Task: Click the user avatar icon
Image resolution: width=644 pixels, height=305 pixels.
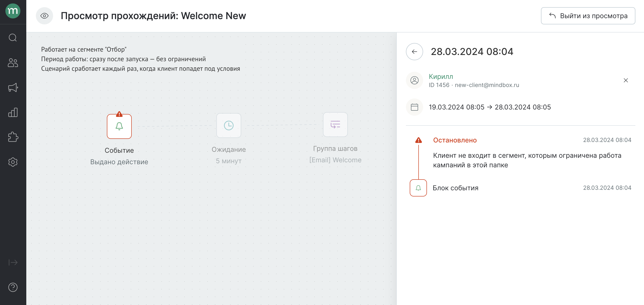Action: [414, 81]
